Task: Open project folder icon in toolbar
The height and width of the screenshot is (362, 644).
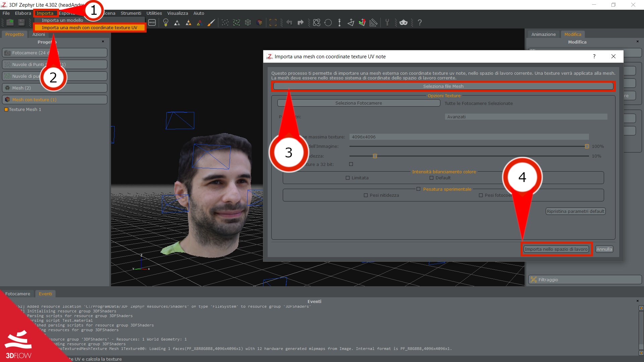Action: click(x=10, y=22)
